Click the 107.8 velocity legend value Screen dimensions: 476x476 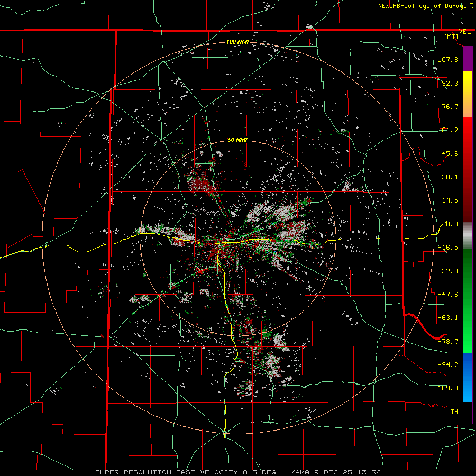click(448, 59)
